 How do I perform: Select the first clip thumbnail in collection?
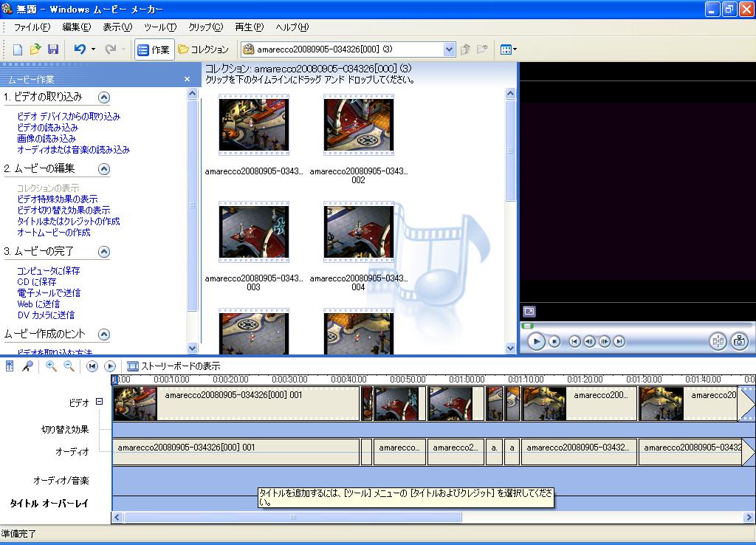(x=254, y=125)
